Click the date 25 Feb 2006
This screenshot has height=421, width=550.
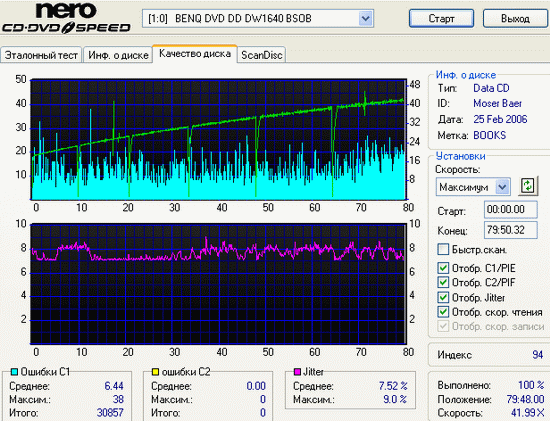[500, 119]
